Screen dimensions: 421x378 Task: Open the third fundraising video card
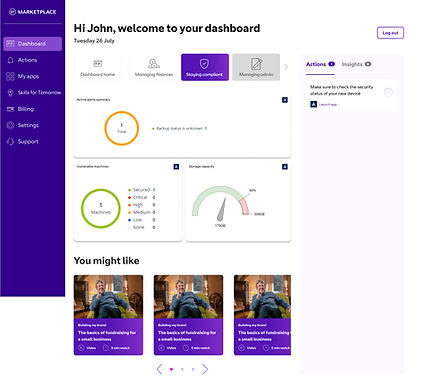pos(262,315)
